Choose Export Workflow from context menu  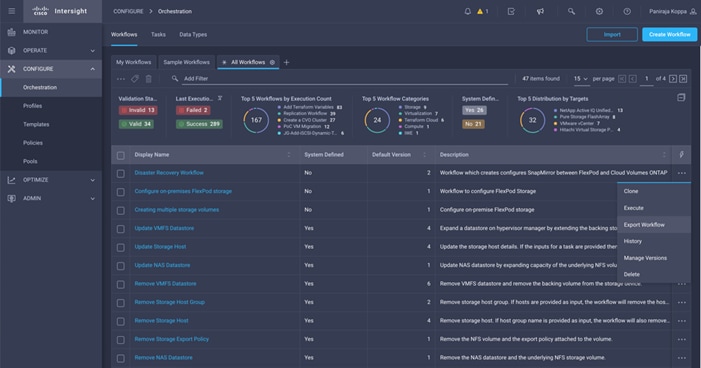point(654,225)
